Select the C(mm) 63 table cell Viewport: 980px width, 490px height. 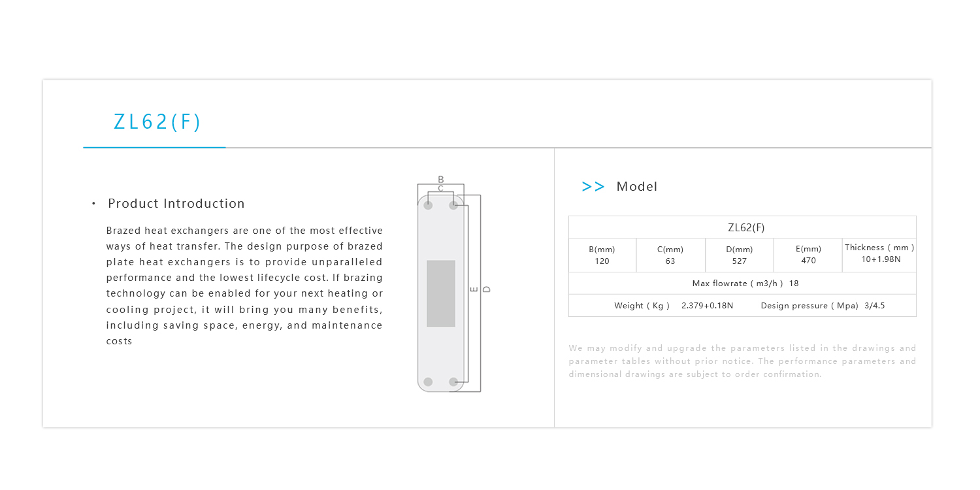tap(670, 255)
